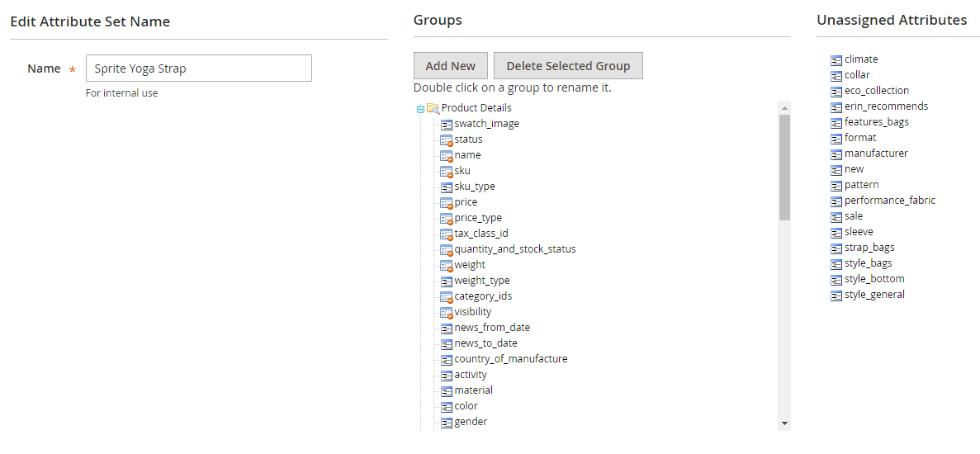Click Delete Selected Group button
Screen dimensions: 980x454
[x=568, y=65]
